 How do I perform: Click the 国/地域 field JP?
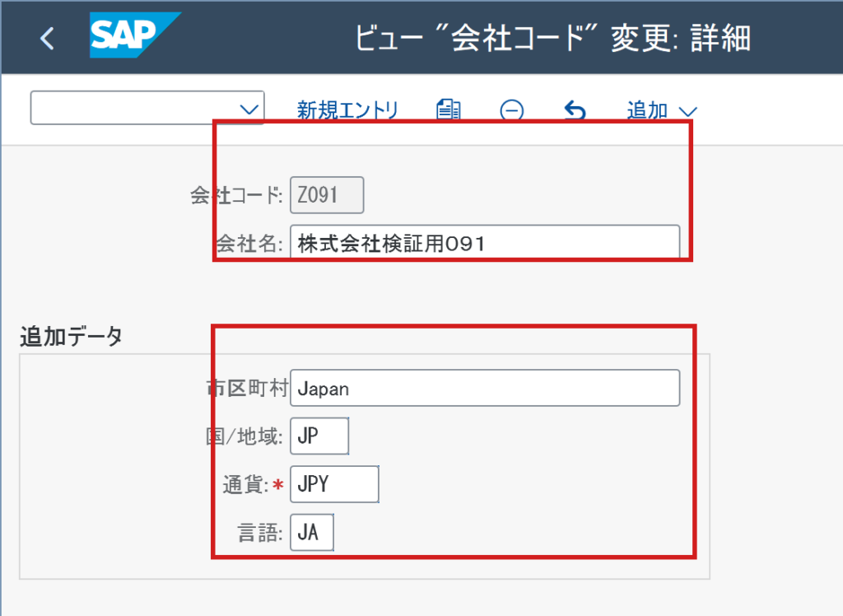coord(319,436)
